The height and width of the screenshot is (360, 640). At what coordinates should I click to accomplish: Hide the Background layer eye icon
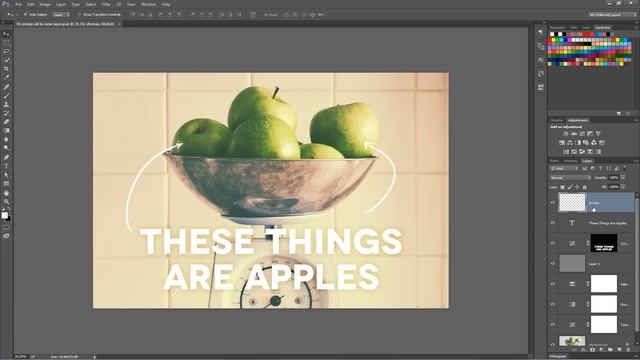(x=553, y=344)
